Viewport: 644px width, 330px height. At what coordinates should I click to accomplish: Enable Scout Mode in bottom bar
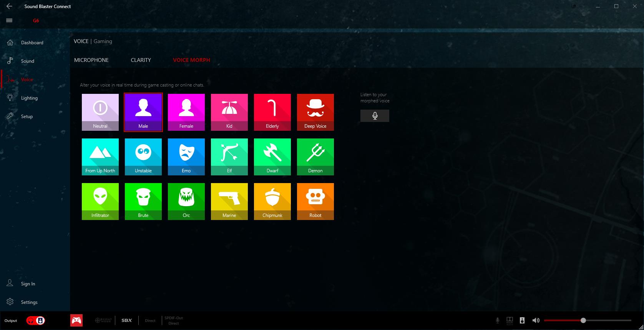(x=103, y=320)
